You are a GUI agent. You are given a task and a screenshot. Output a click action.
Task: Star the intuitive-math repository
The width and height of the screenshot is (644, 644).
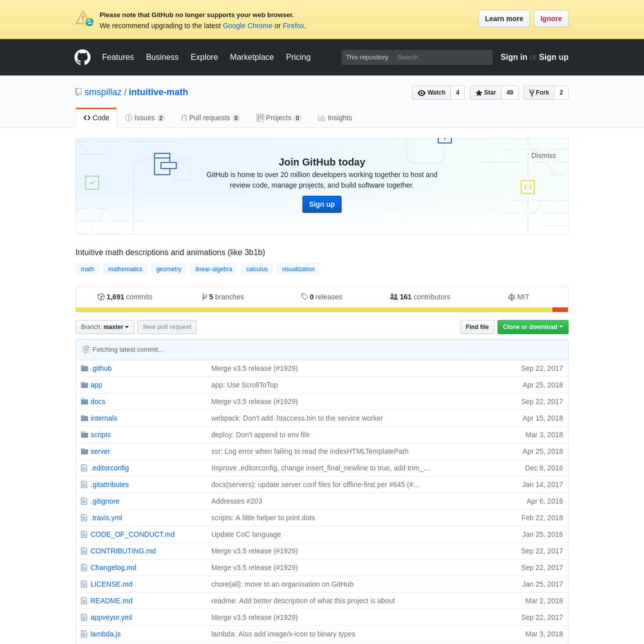point(486,93)
